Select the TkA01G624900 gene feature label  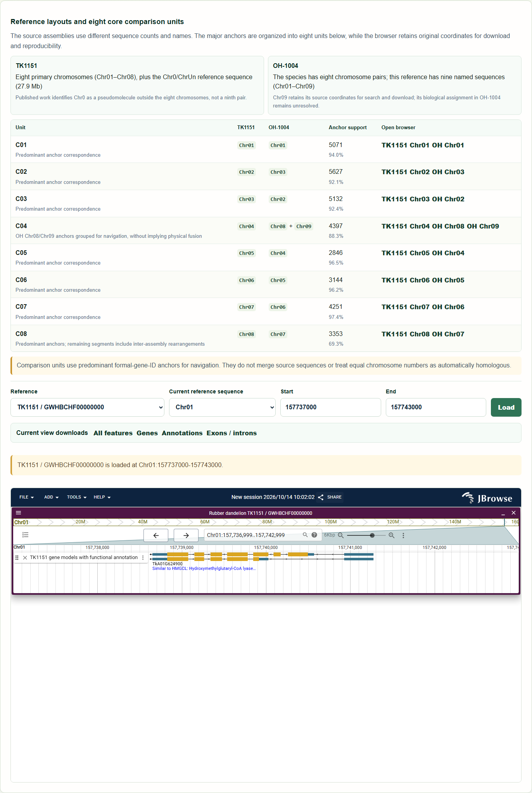tap(167, 564)
